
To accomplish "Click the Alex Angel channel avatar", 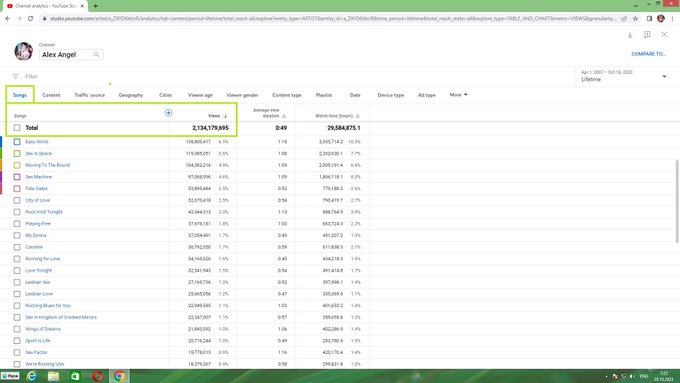I will click(x=23, y=51).
